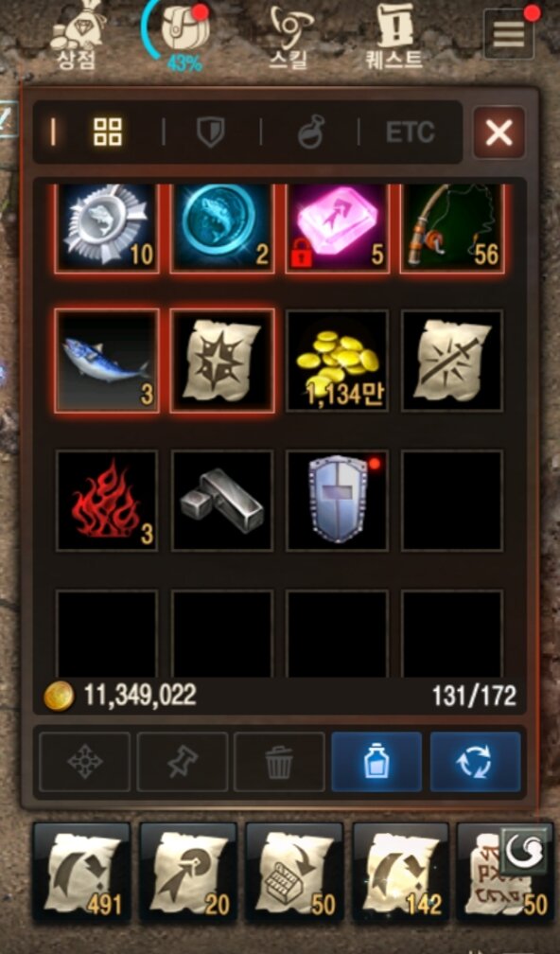560x954 pixels.
Task: Switch to the potion consumables tab
Action: click(x=311, y=132)
